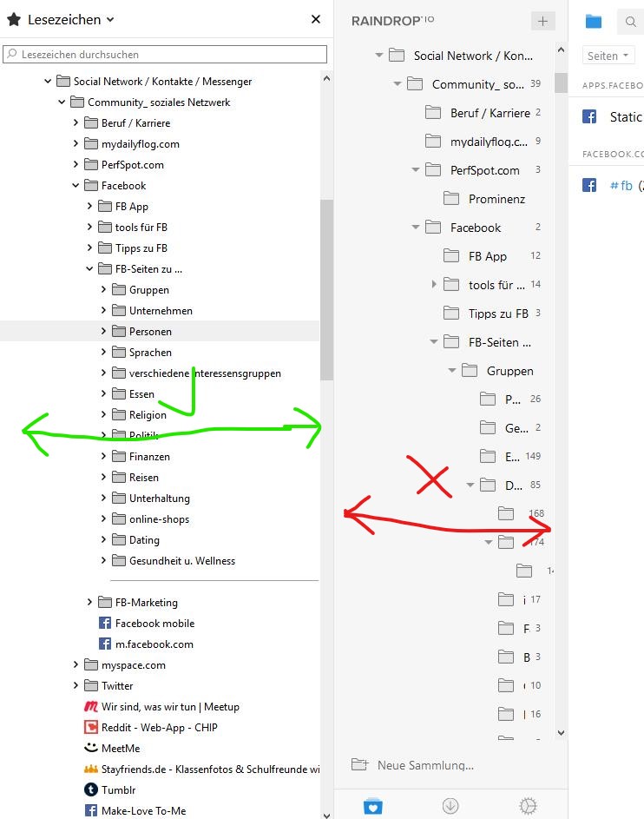Click bookmarks sidebar scrollbar thumb
Screen dimensions: 644x819
coord(326,290)
